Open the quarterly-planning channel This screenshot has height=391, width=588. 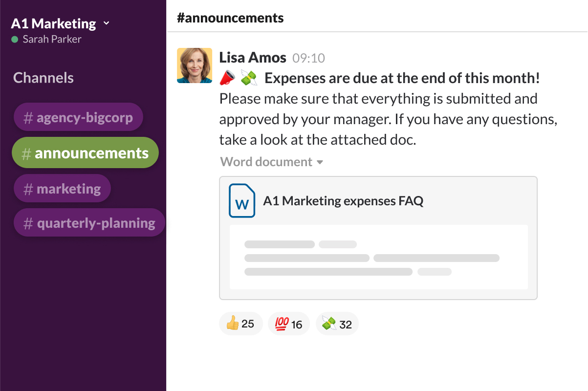pyautogui.click(x=89, y=222)
